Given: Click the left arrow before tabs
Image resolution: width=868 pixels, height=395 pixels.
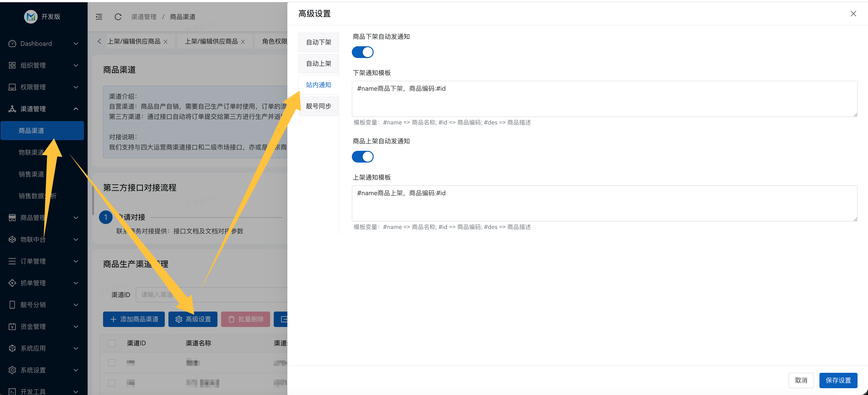Looking at the screenshot, I should coord(99,41).
